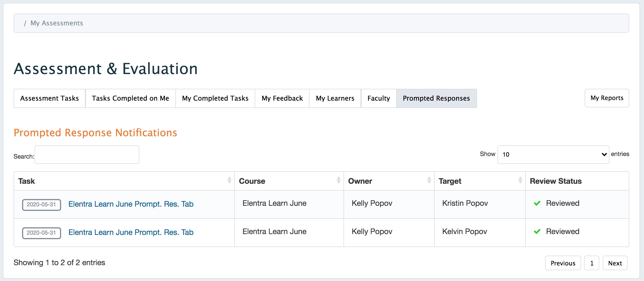Select the My Feedback tab
Screen dimensions: 644x281
[282, 98]
